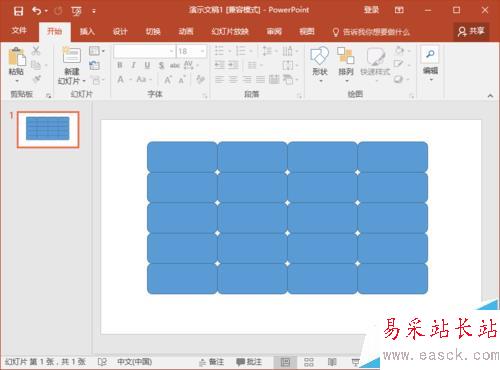Click the 'Tell me what you want' search box
Screen dimensions: 500x370
click(x=371, y=32)
